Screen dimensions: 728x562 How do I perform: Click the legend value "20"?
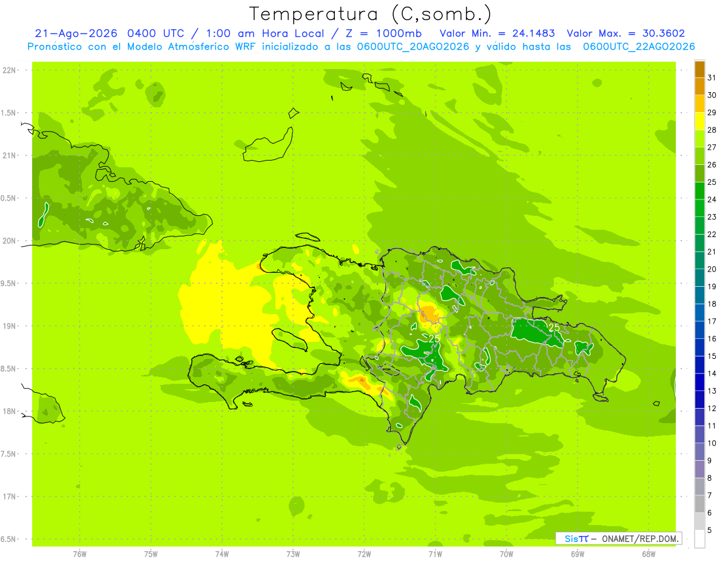point(712,269)
